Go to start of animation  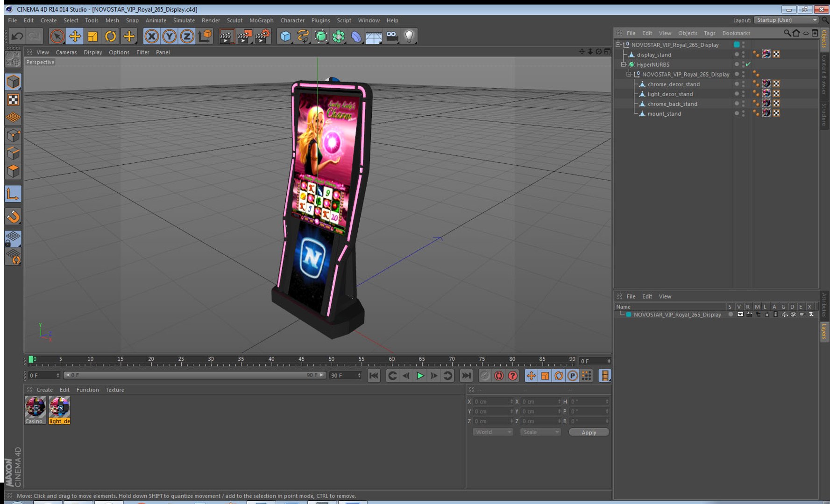pyautogui.click(x=374, y=376)
